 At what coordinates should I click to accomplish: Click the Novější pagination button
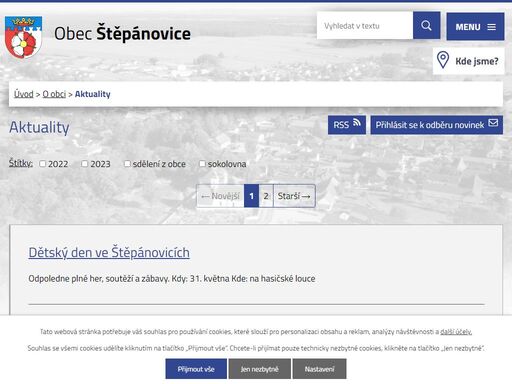click(x=220, y=196)
